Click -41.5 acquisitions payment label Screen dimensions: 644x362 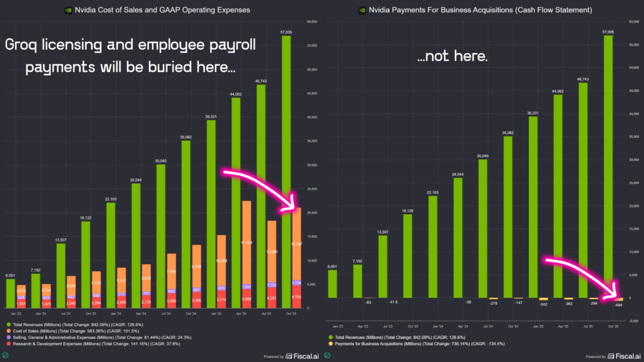(x=393, y=302)
